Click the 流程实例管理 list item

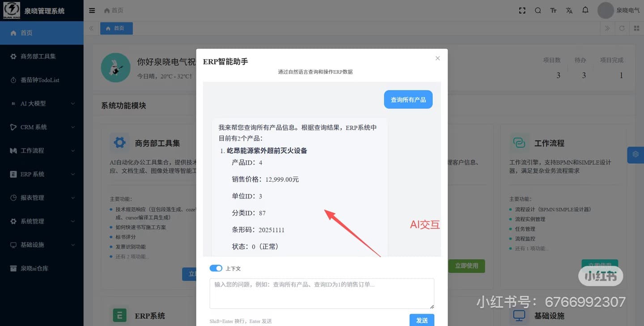pyautogui.click(x=530, y=219)
